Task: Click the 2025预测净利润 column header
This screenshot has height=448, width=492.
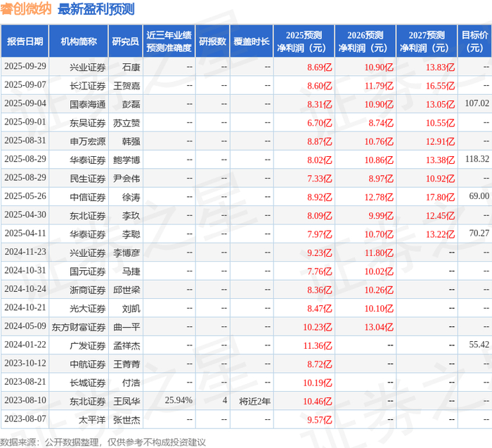Action: [304, 41]
